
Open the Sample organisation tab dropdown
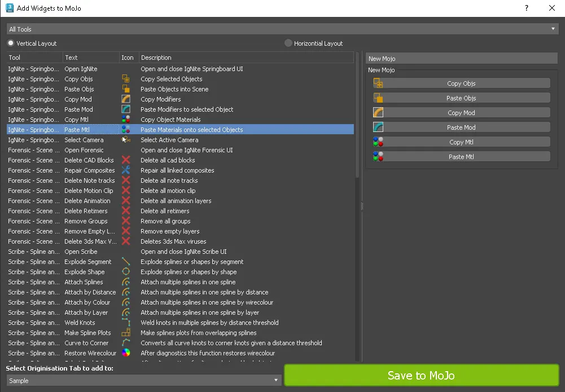click(x=143, y=381)
